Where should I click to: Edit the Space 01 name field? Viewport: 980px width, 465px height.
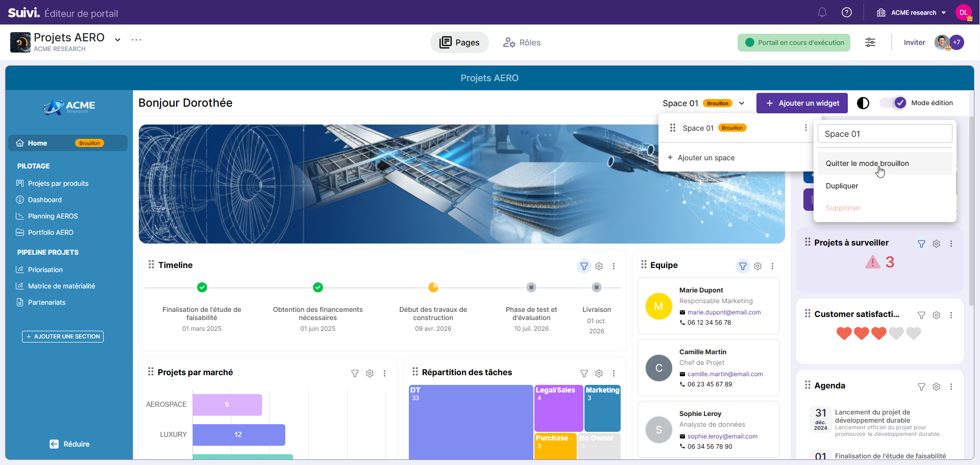pos(885,134)
